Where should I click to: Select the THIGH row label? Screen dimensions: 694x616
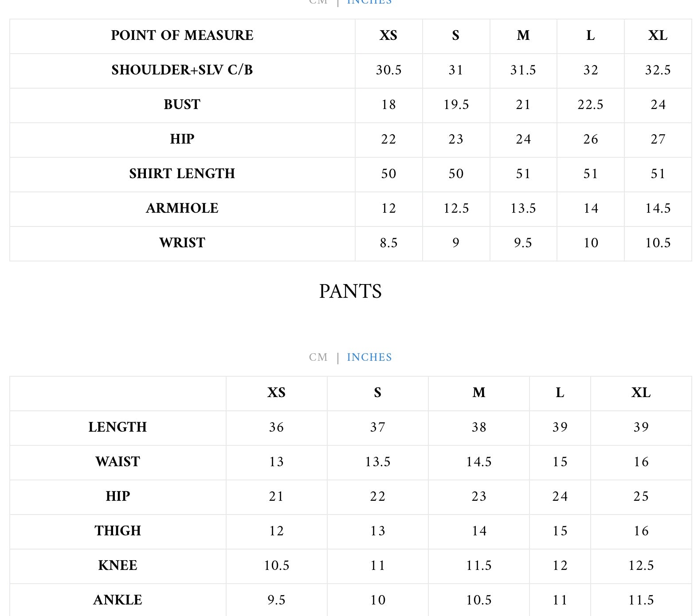point(118,531)
